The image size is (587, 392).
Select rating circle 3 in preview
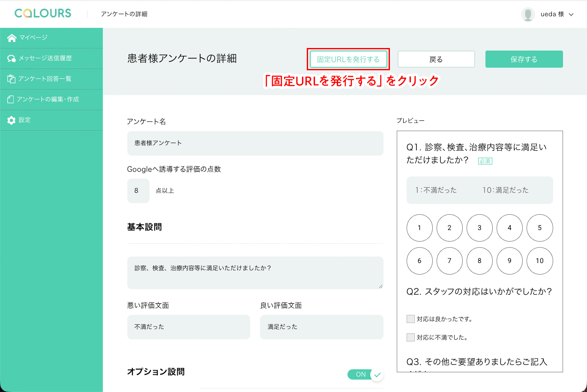click(479, 228)
